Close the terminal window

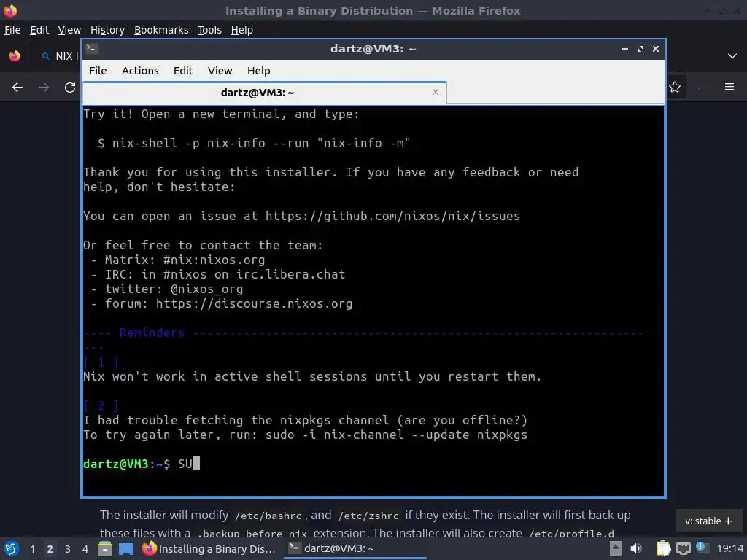pyautogui.click(x=656, y=49)
